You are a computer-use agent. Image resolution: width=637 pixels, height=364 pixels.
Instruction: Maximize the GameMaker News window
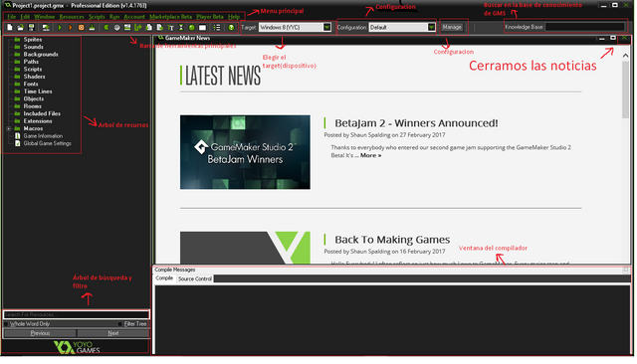(613, 38)
